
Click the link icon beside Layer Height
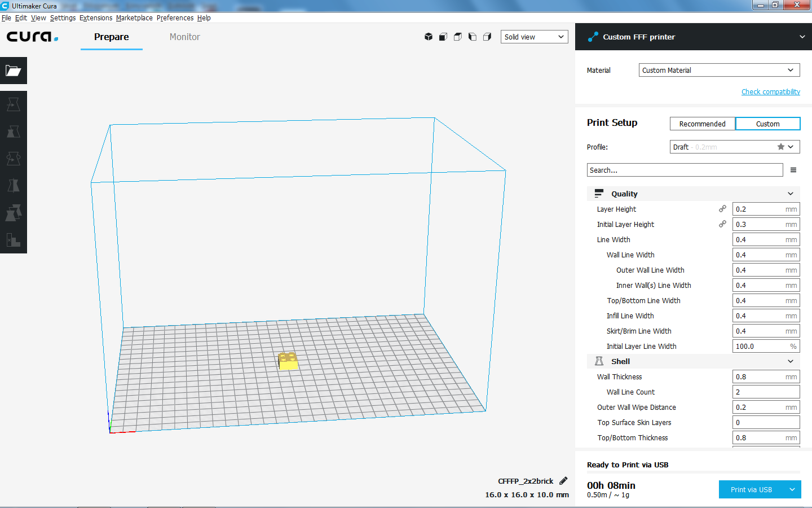click(x=722, y=209)
